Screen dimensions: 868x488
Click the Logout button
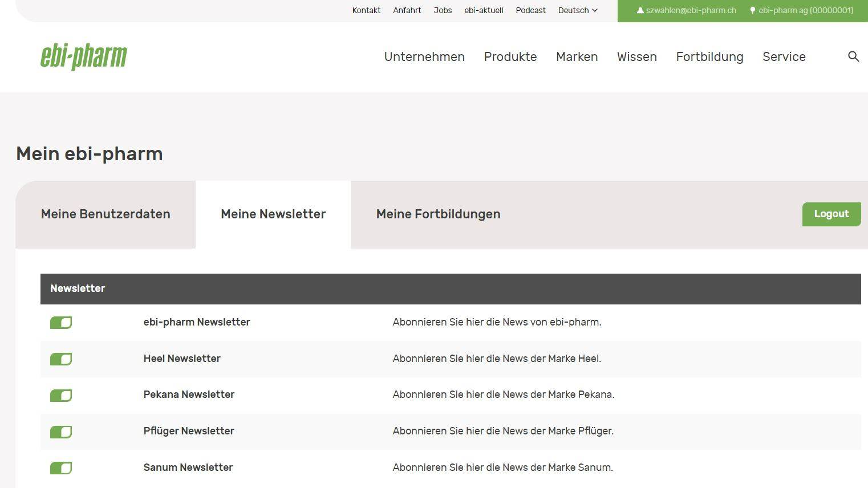pos(832,214)
